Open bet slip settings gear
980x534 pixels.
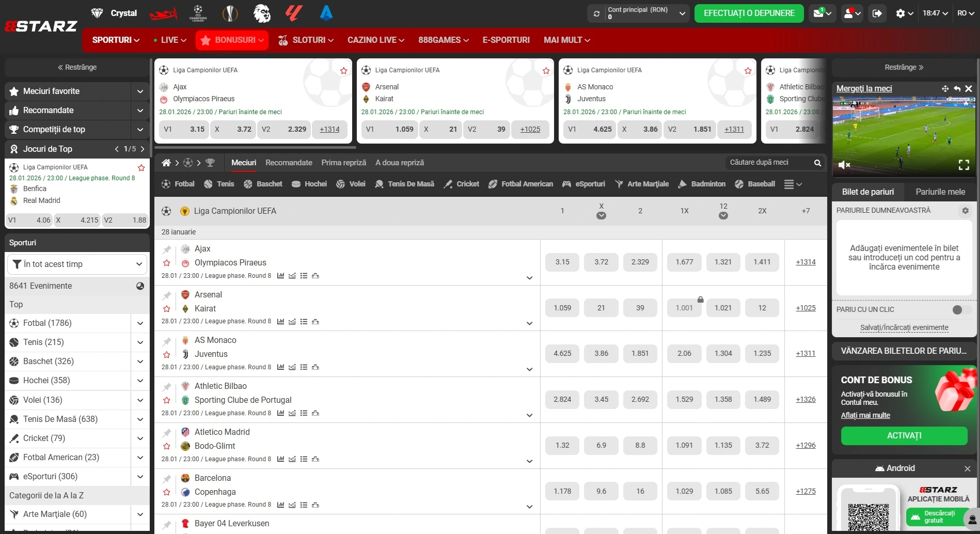pyautogui.click(x=965, y=211)
